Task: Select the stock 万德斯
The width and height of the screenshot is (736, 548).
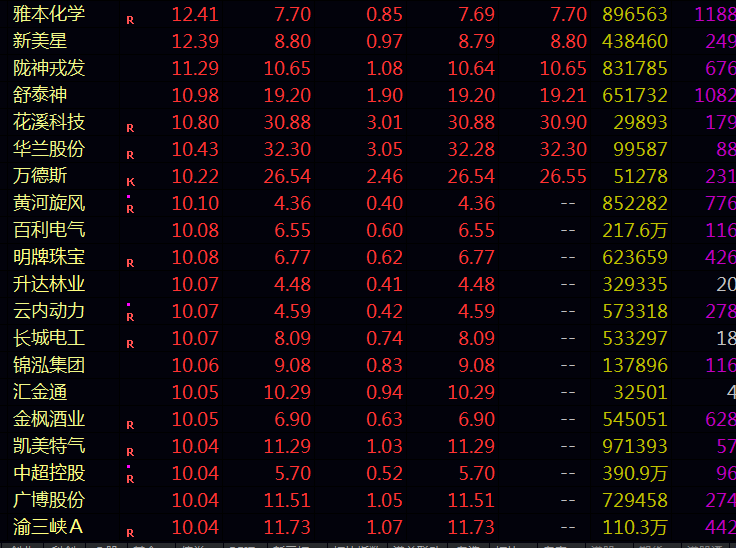Action: 40,176
